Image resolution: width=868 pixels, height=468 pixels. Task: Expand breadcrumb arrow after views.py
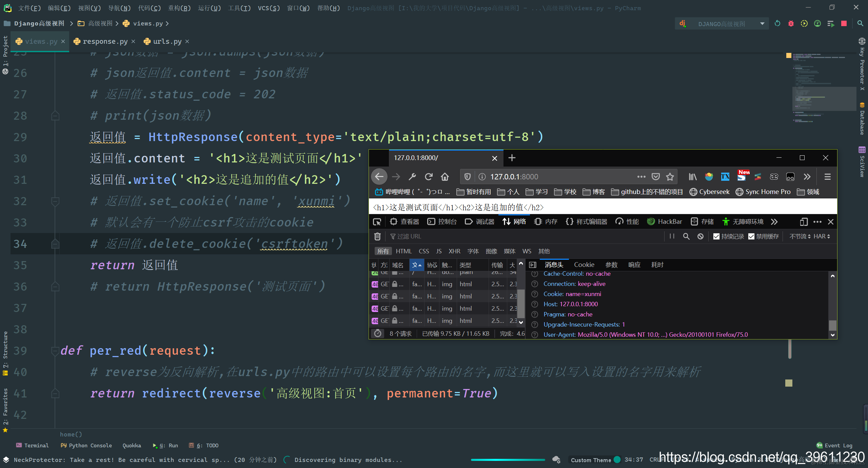167,23
